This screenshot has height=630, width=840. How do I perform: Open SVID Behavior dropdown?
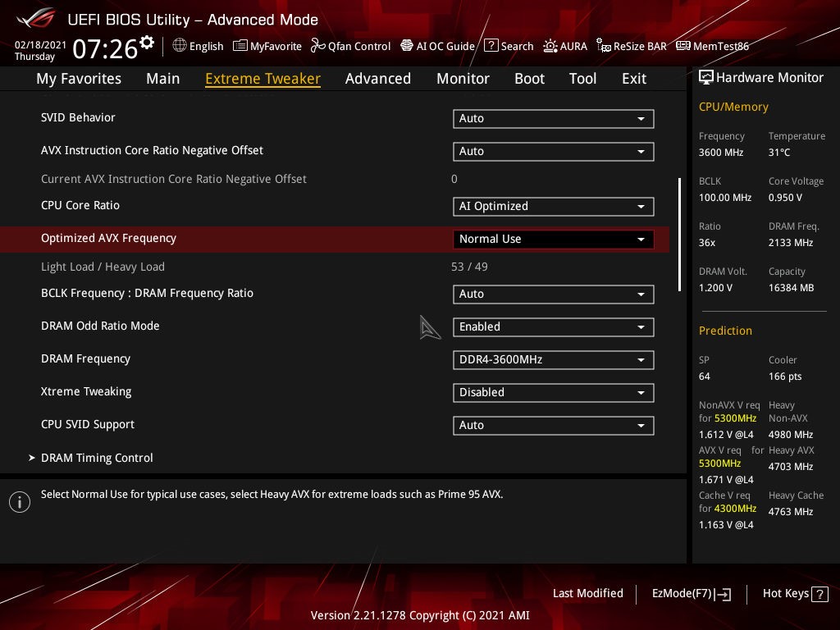click(554, 118)
